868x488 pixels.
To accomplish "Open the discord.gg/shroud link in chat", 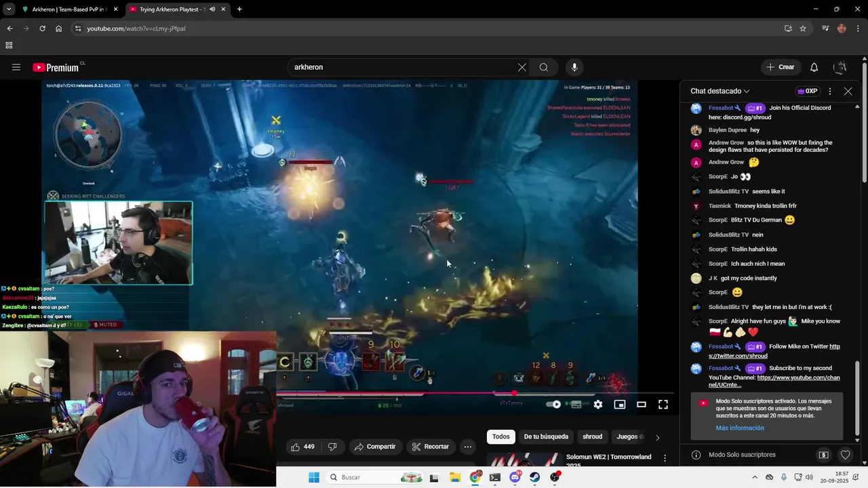I will click(x=747, y=117).
